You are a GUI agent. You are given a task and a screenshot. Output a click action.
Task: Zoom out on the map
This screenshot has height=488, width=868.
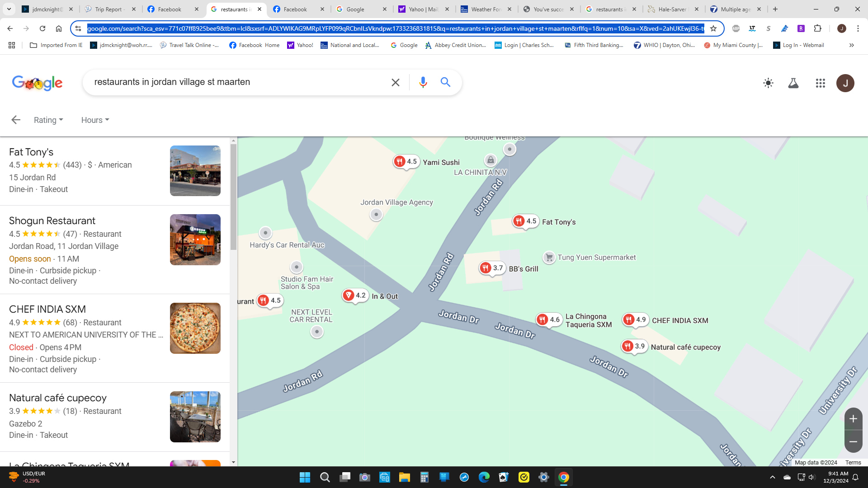point(853,441)
